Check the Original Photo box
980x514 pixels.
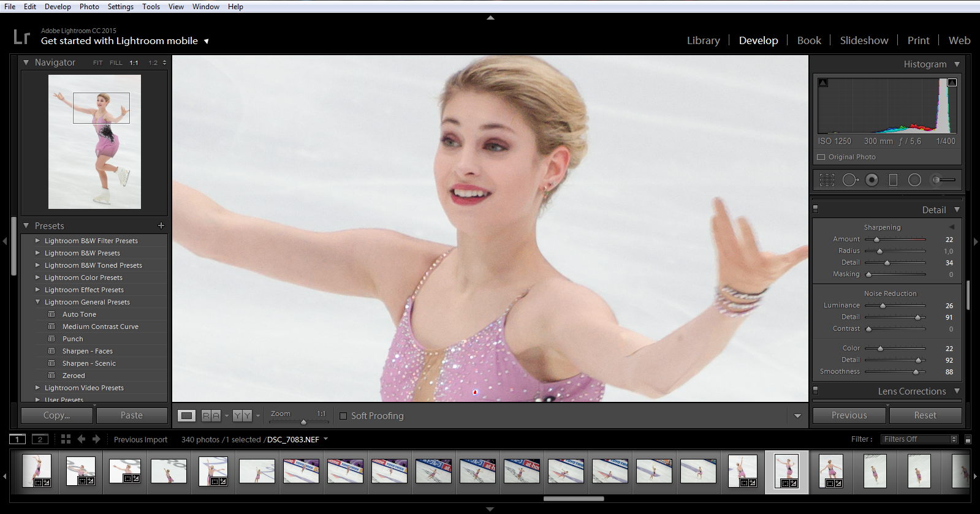point(821,157)
